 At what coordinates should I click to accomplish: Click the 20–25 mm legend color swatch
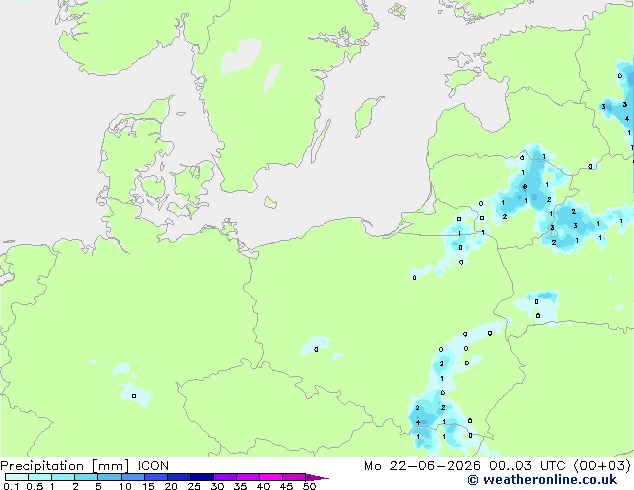tap(179, 477)
